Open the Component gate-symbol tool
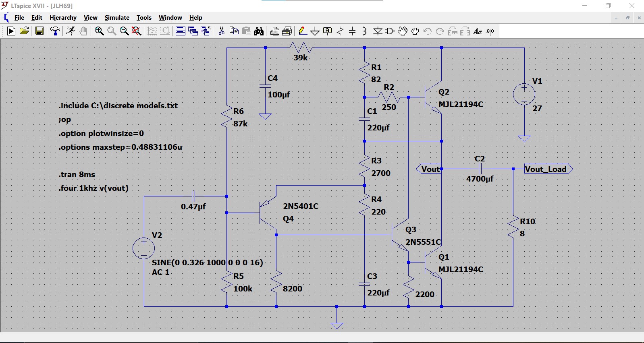Screen dimensions: 644x343 (390, 31)
